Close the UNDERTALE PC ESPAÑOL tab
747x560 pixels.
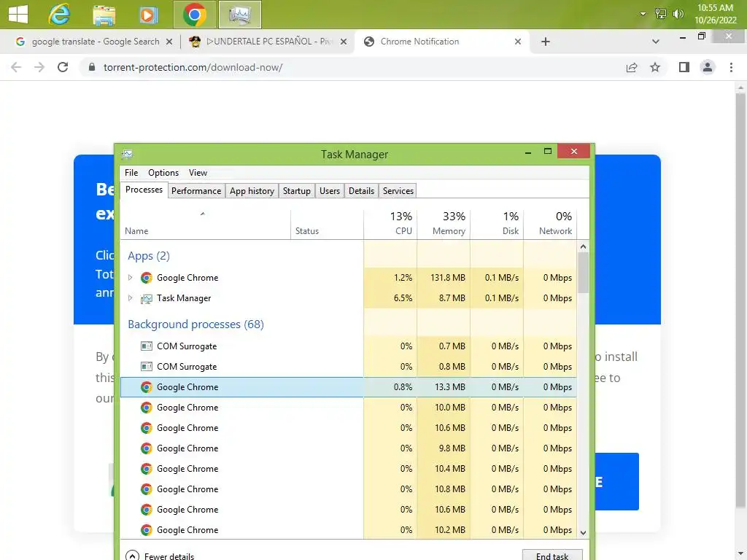pos(344,42)
